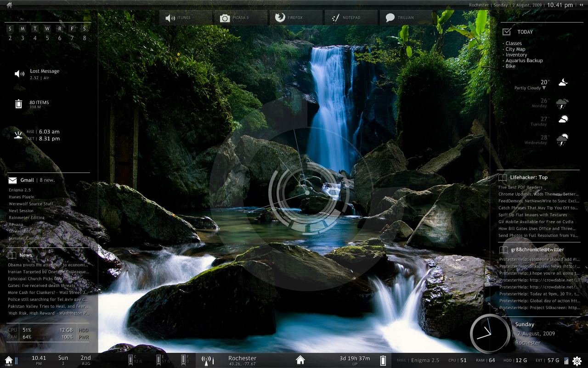Image resolution: width=588 pixels, height=368 pixels.
Task: Select date 2 on the calendar widget
Action: [10, 38]
